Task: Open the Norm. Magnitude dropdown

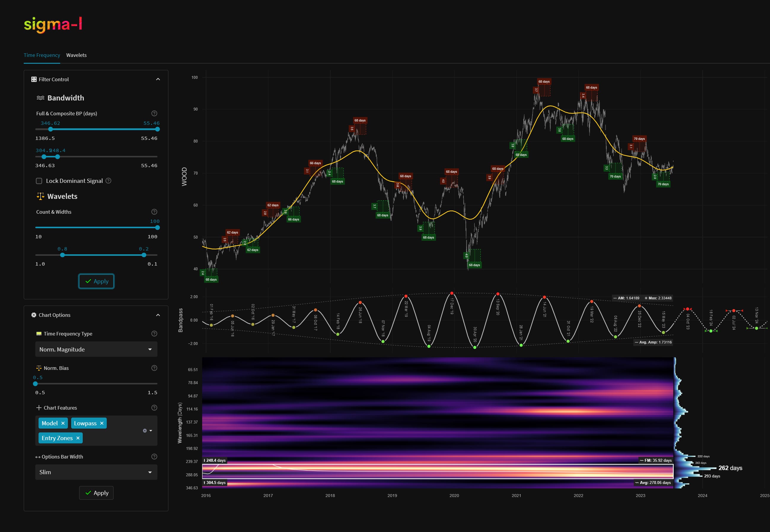Action: (x=96, y=349)
